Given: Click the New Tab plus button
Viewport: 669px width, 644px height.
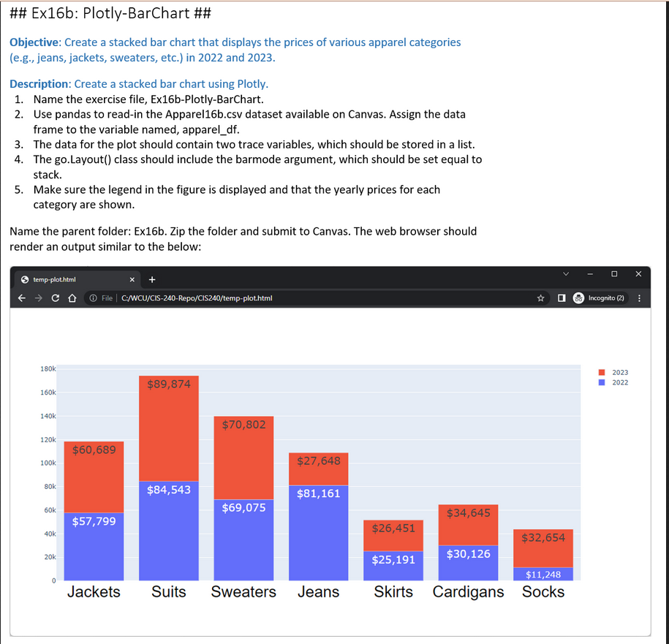Looking at the screenshot, I should point(151,279).
